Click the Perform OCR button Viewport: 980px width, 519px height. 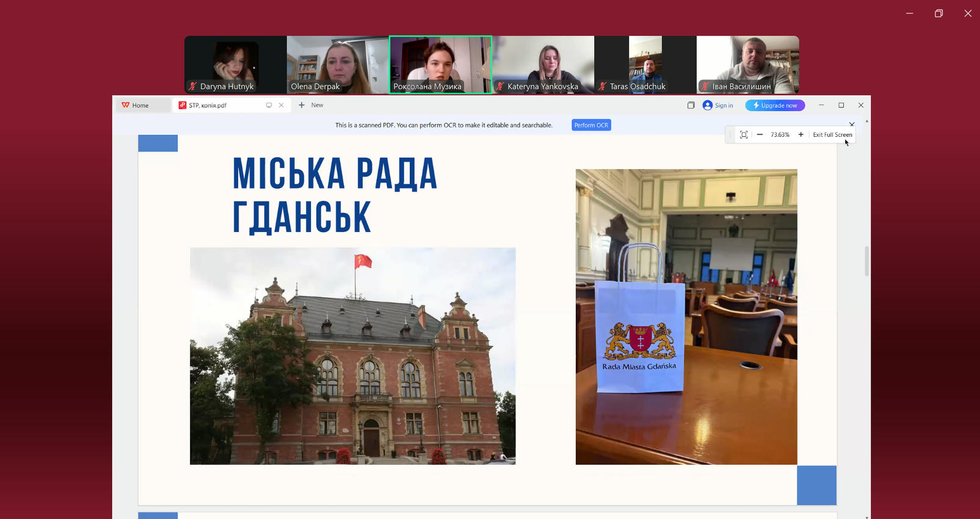click(x=590, y=125)
